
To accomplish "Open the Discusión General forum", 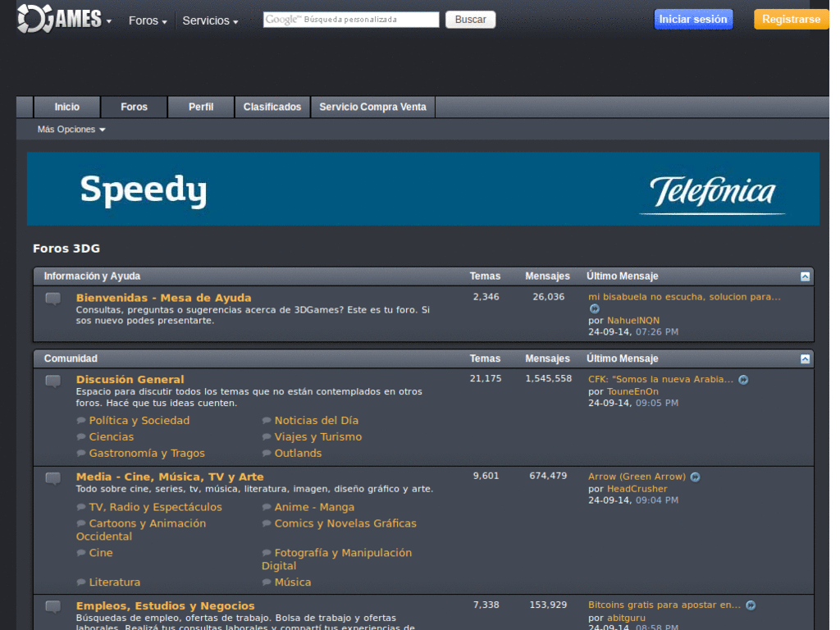I will (x=130, y=379).
